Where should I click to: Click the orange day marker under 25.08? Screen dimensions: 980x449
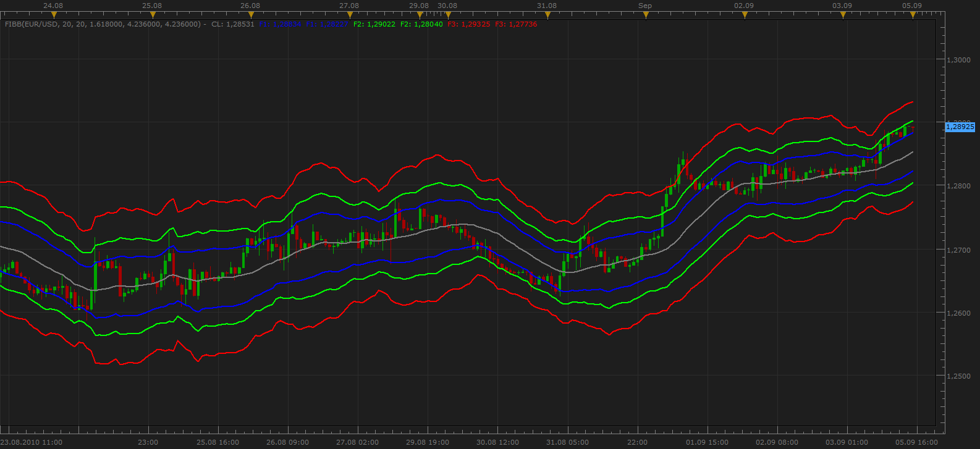click(153, 15)
